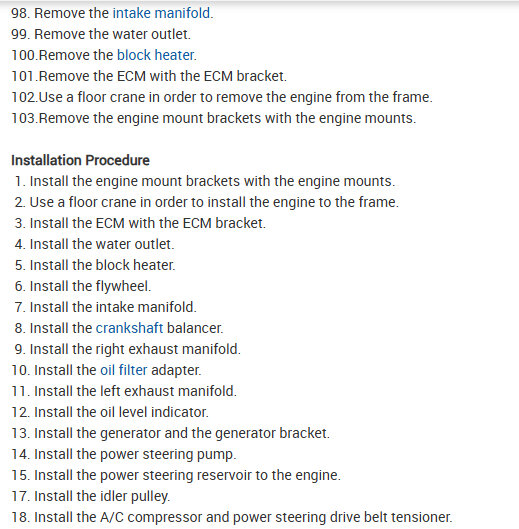Click step 2 floor crane install text

click(x=207, y=202)
